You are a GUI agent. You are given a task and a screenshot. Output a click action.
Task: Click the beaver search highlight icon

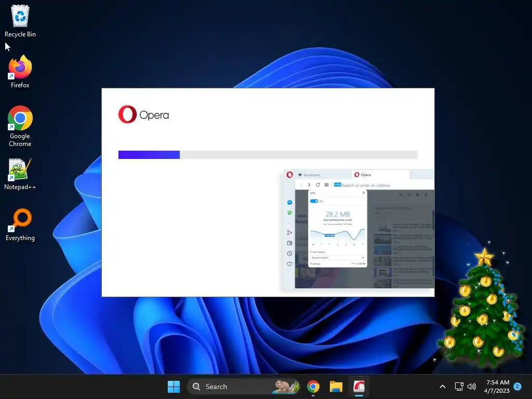coord(286,387)
